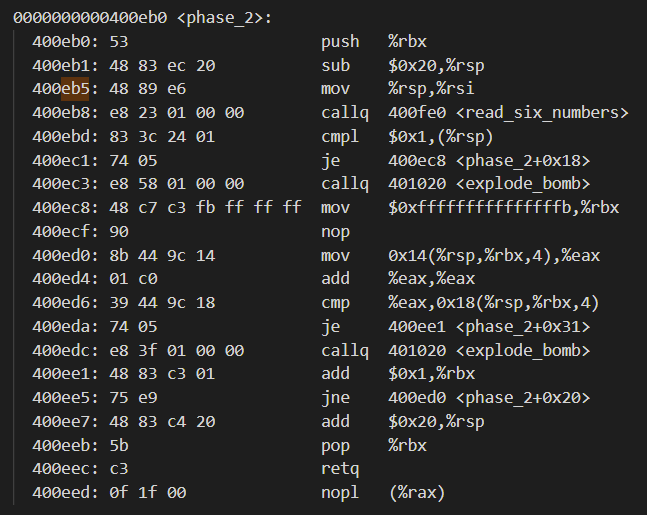The width and height of the screenshot is (647, 515).
Task: Click the push %rbx instruction
Action: pyautogui.click(x=374, y=42)
